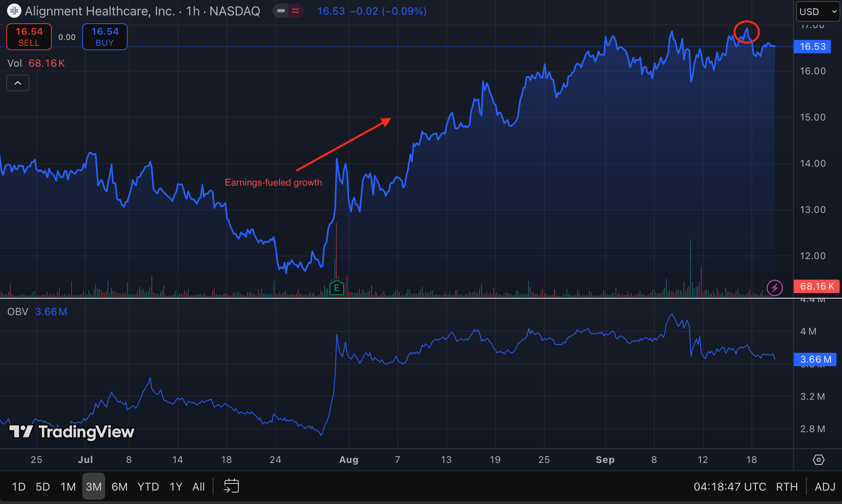Click the purple lightning bolt icon
This screenshot has width=842, height=504.
click(x=774, y=288)
